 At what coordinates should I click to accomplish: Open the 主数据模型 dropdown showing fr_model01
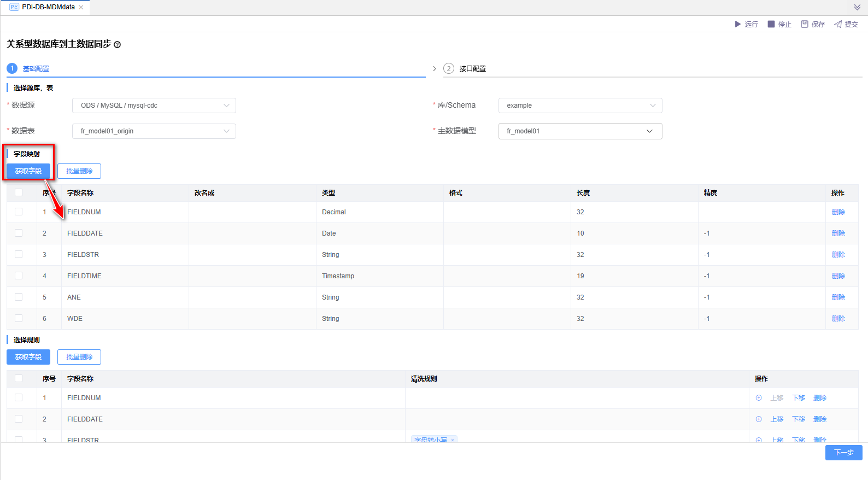pos(580,131)
